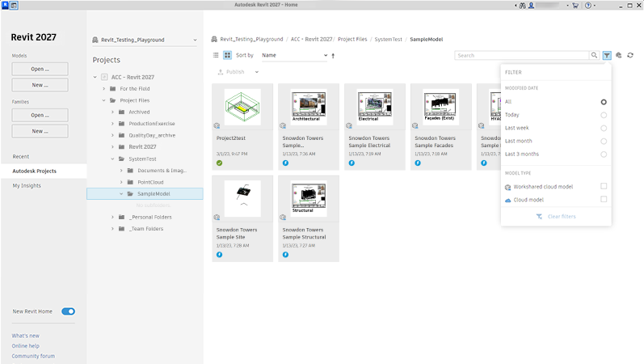Click the binoculars search icon in title bar
The height and width of the screenshot is (364, 644).
[523, 6]
